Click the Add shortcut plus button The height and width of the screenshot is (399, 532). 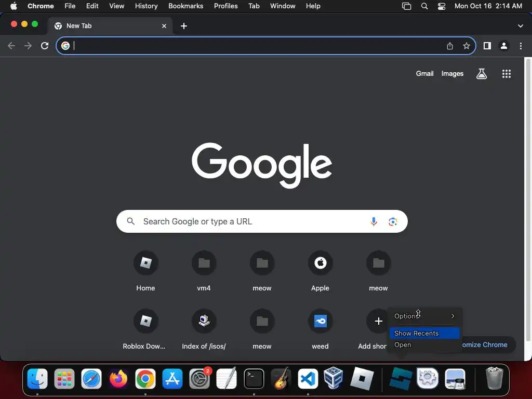[x=378, y=321]
